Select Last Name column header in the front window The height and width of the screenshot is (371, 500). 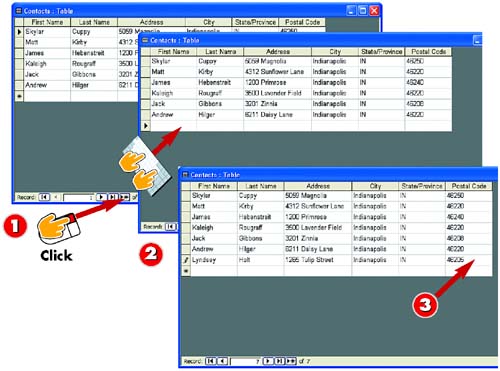[261, 186]
